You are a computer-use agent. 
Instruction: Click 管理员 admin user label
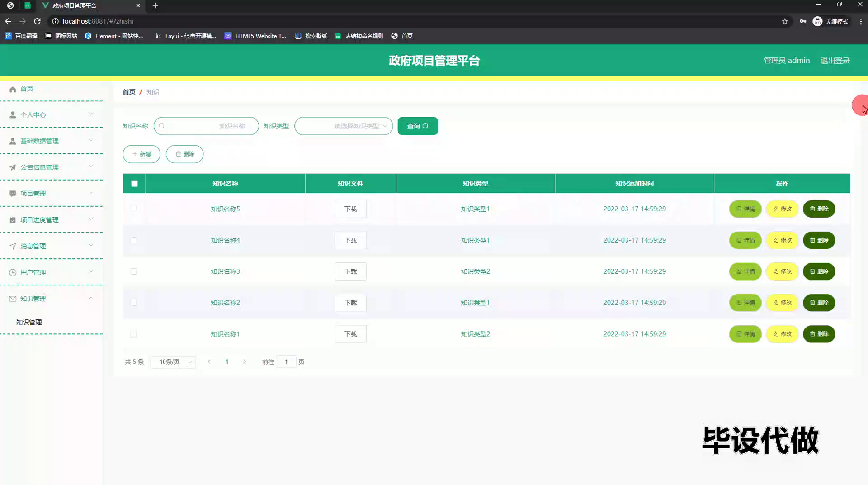(787, 61)
